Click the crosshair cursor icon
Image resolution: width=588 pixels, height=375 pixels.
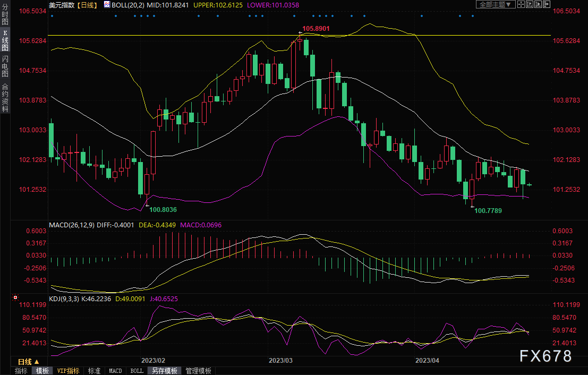coord(521,4)
